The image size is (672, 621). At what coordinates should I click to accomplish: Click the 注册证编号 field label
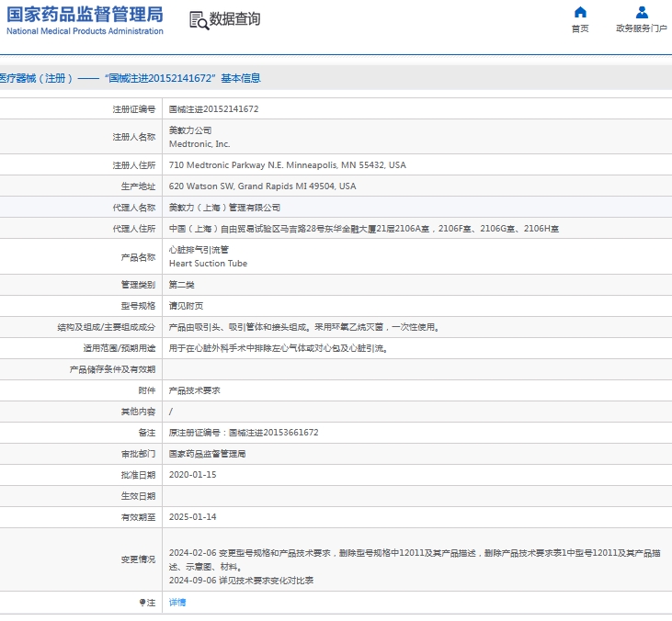[x=133, y=109]
